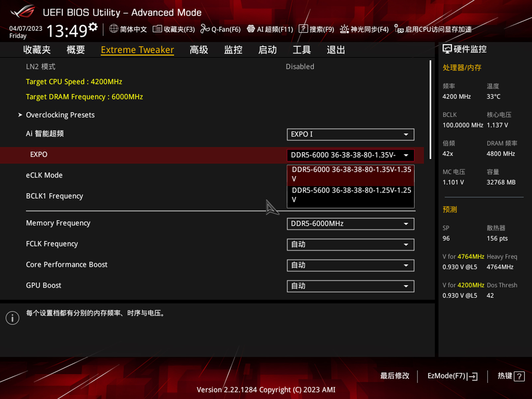Image resolution: width=532 pixels, height=399 pixels.
Task: Open the 收藏夹 tab
Action: (x=37, y=50)
